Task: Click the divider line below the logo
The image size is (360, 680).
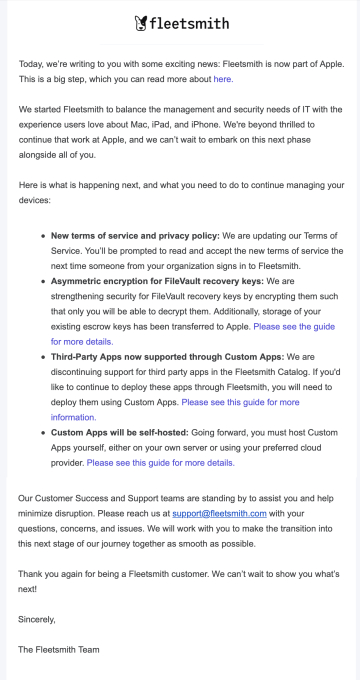Action: coord(182,44)
